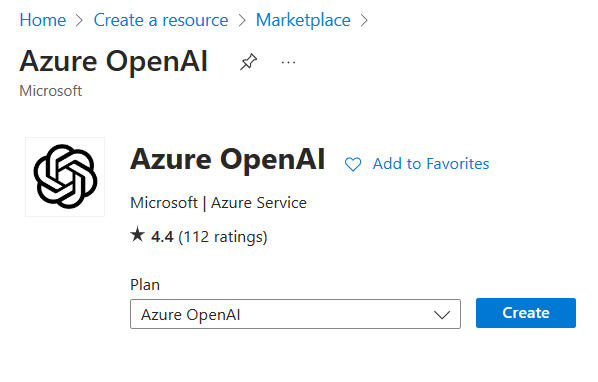
Task: Expand the Plan dropdown chevron arrow
Action: (442, 315)
